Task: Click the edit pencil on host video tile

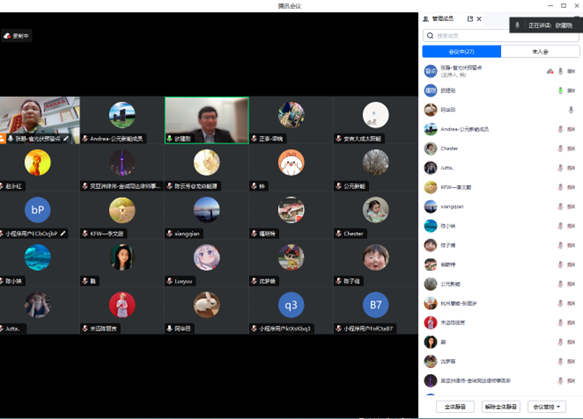Action: click(66, 139)
